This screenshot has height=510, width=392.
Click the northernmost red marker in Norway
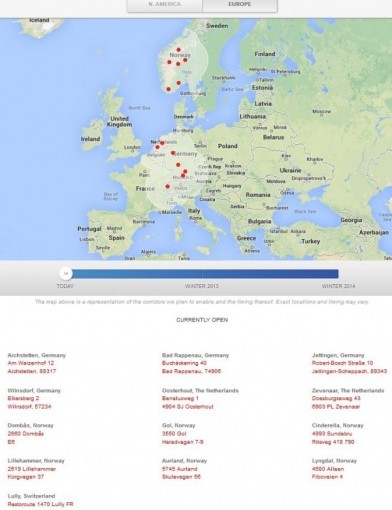179,50
